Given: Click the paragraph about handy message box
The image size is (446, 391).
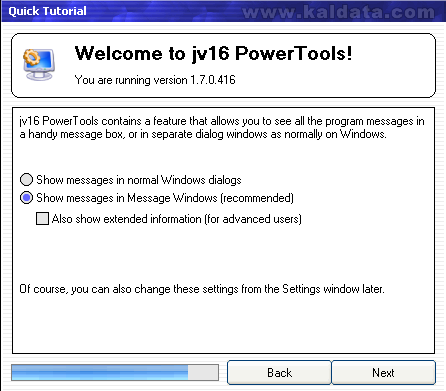Looking at the screenshot, I should pos(222,128).
